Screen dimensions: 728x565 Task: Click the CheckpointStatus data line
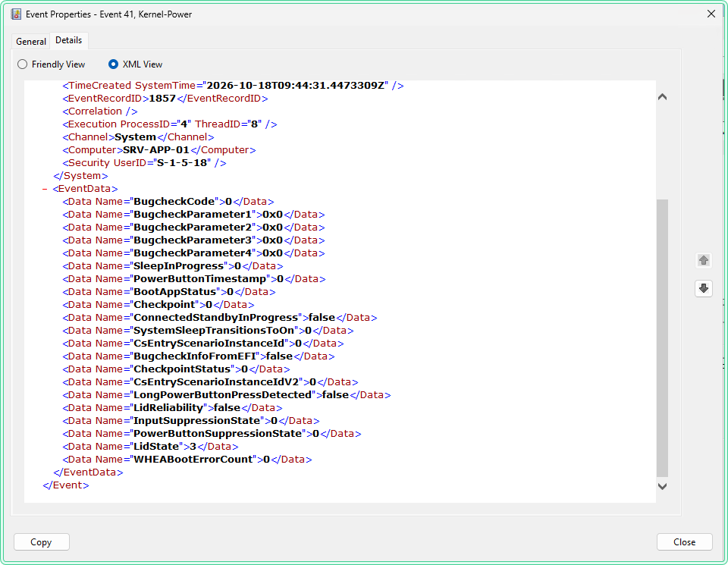[176, 369]
